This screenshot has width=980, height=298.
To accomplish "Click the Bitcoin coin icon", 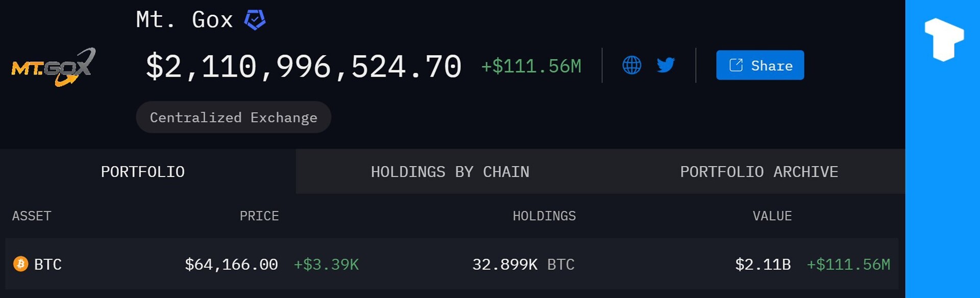I will (20, 264).
